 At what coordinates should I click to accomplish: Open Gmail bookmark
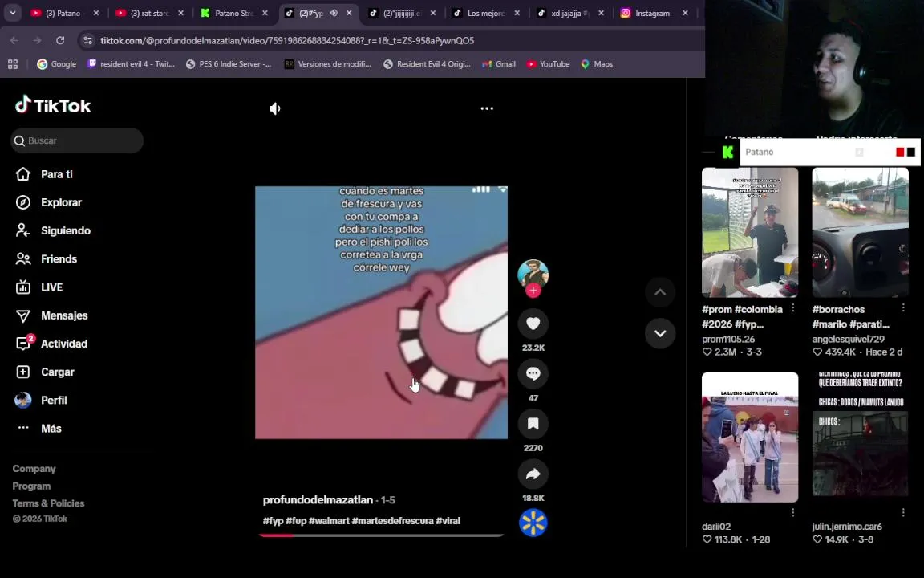[499, 64]
